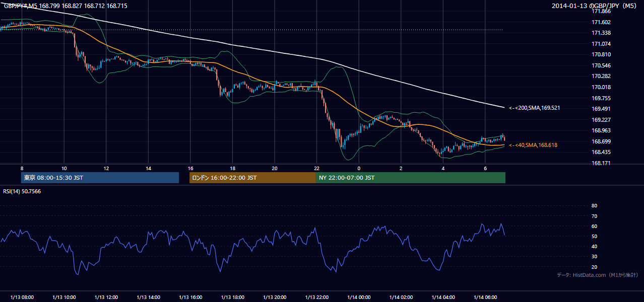The image size is (644, 302).
Task: Click the 1/13 14:00 time label
Action: pos(148,297)
